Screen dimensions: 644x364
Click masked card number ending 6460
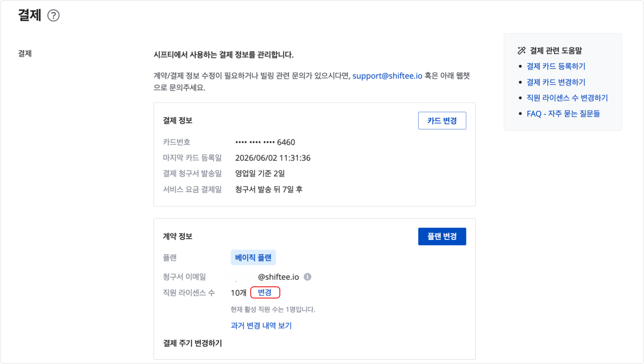265,142
